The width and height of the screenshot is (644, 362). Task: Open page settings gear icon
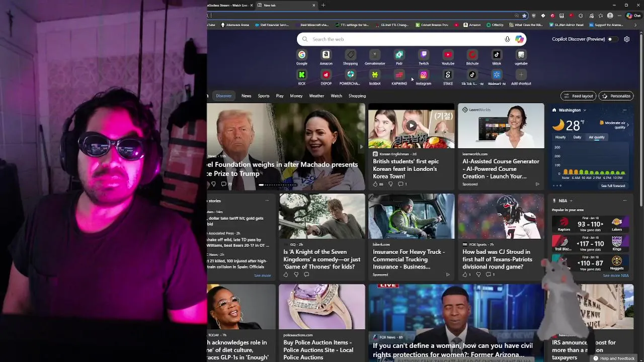627,39
